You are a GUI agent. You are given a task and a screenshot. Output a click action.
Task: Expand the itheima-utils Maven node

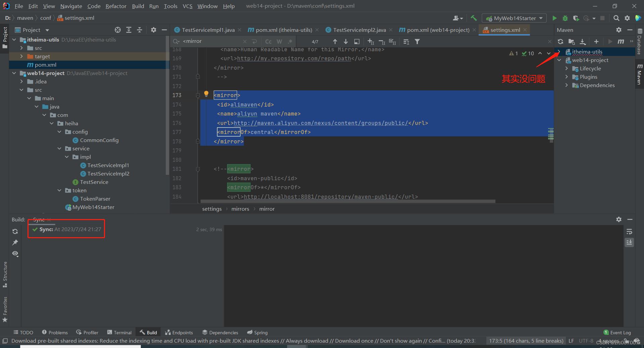point(558,52)
